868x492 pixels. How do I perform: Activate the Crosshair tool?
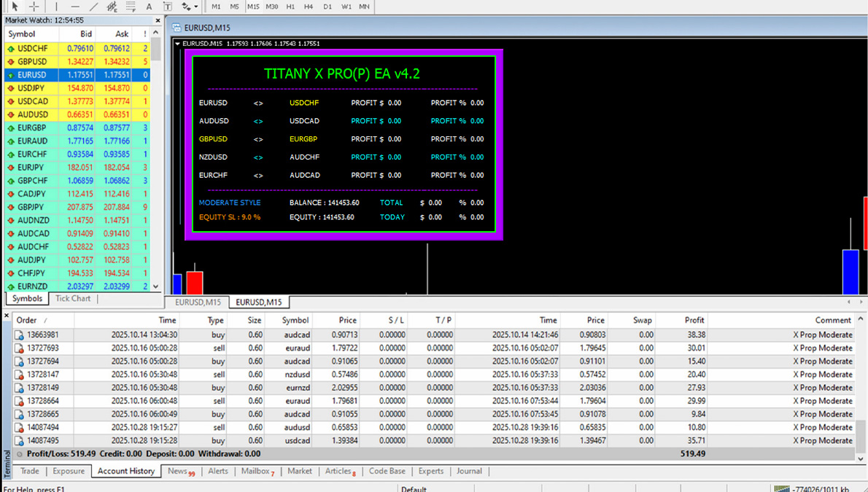(x=34, y=7)
